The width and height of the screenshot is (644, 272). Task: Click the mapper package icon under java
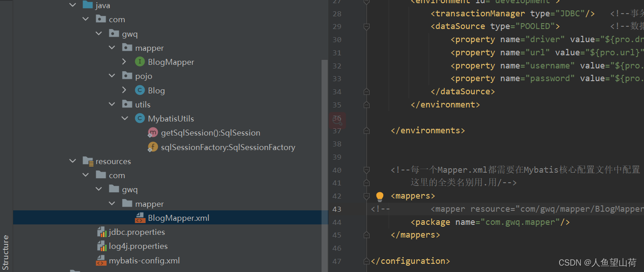pos(127,48)
